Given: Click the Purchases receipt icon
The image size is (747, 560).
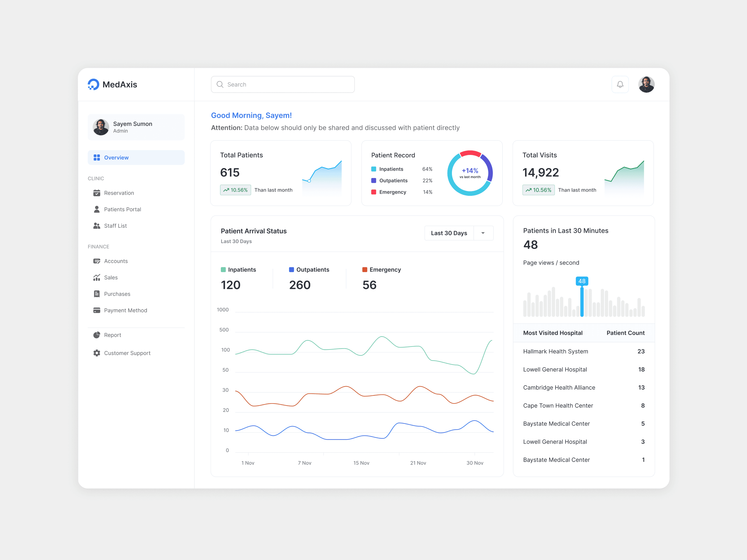Looking at the screenshot, I should pos(97,294).
